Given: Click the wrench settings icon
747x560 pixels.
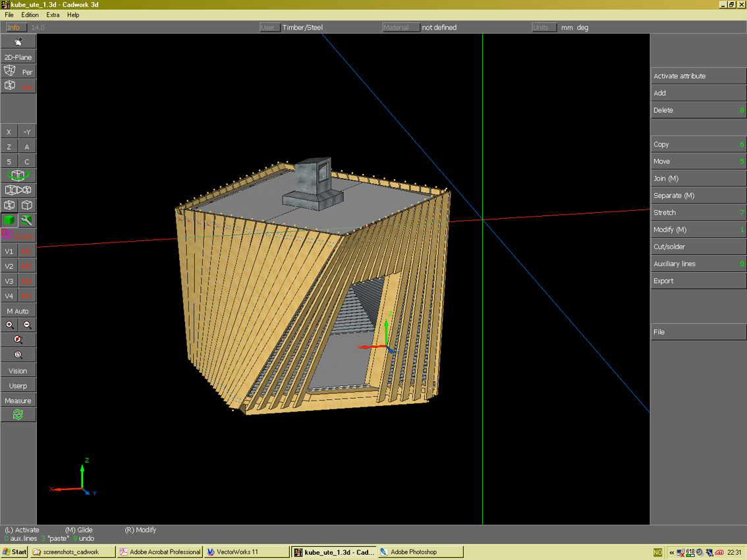Looking at the screenshot, I should point(26,221).
